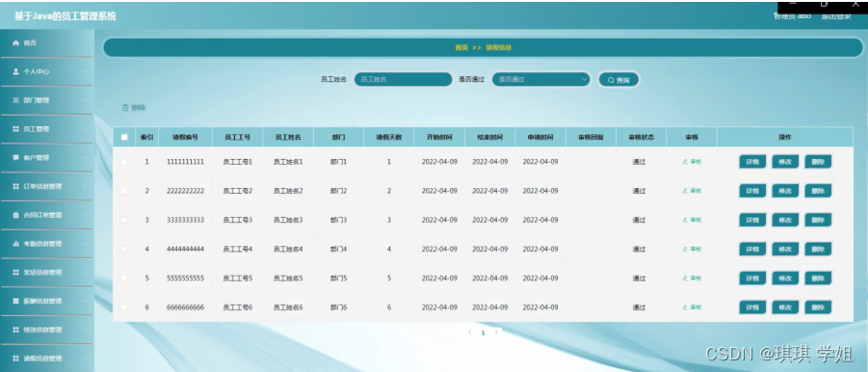Open the 员工管理 sidebar menu
Image resolution: width=868 pixels, height=372 pixels.
point(46,129)
